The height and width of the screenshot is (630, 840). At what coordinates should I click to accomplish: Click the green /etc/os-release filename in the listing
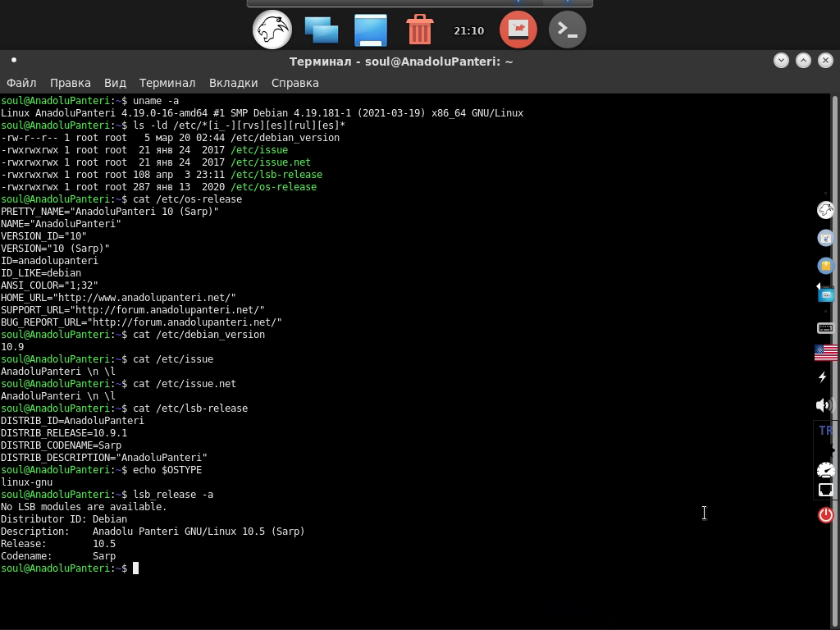coord(274,187)
